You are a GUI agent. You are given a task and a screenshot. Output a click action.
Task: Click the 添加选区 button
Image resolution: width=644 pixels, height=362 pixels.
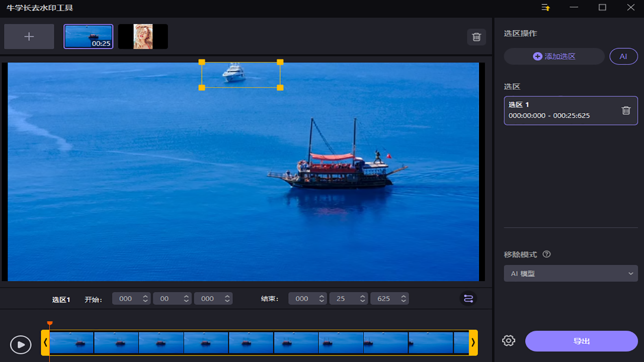[x=554, y=56]
